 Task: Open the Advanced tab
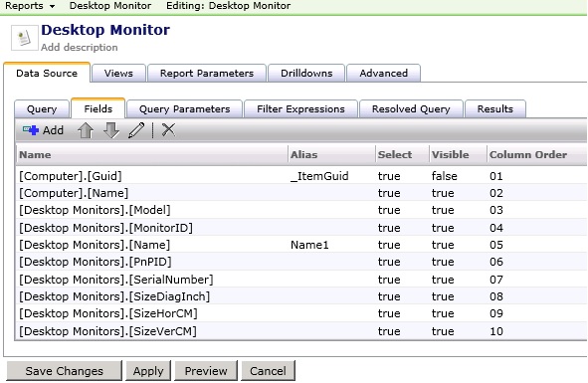pos(384,74)
